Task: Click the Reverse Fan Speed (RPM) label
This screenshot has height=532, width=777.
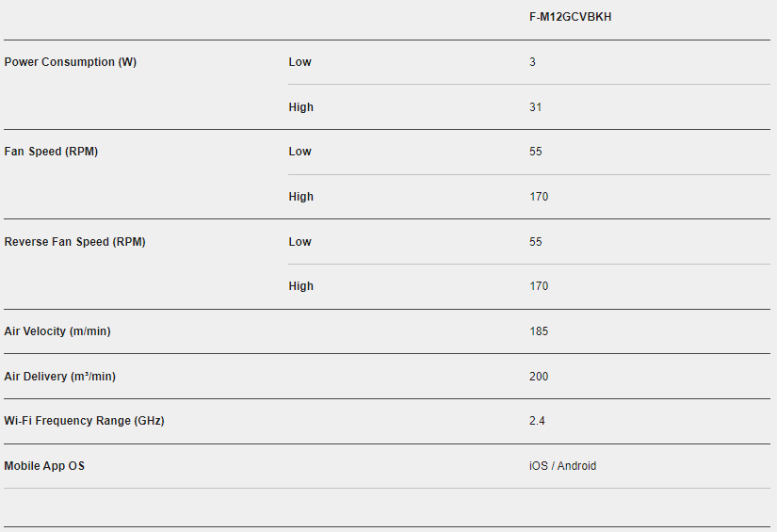Action: pyautogui.click(x=74, y=242)
